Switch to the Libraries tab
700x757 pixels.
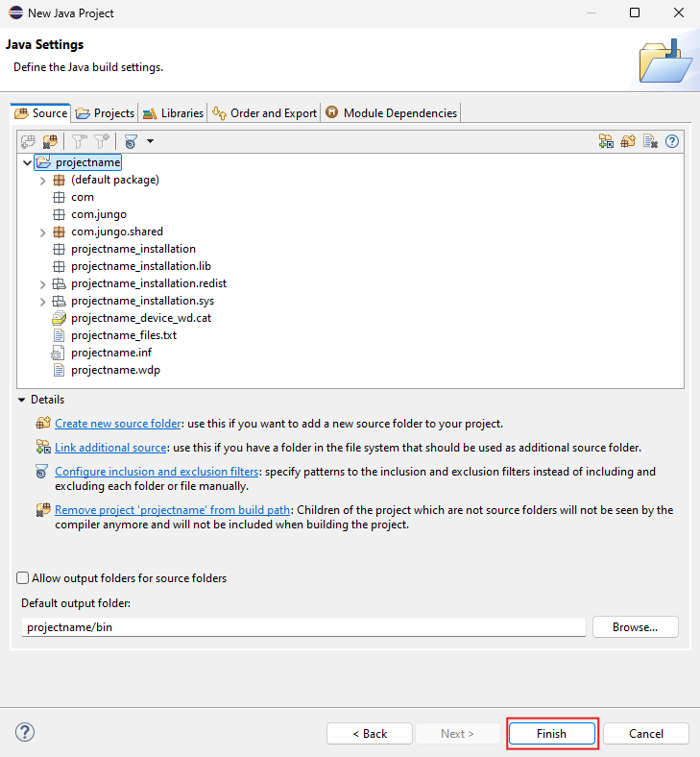point(174,113)
